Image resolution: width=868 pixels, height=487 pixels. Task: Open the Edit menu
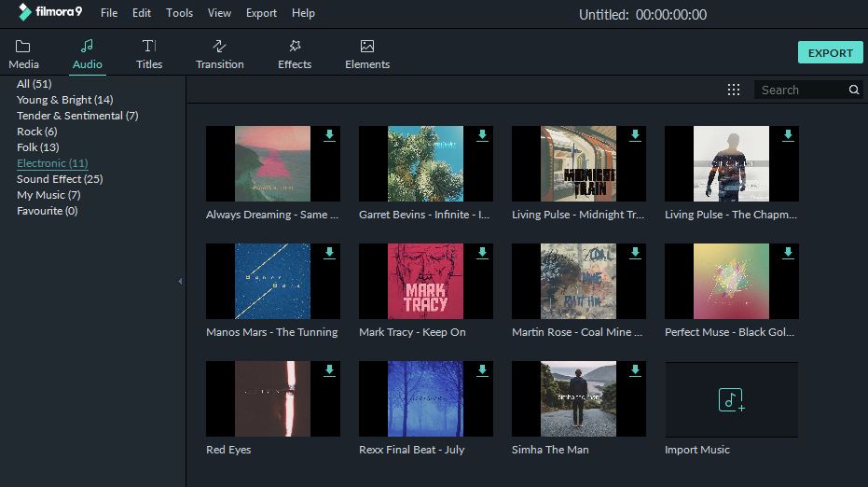(142, 13)
